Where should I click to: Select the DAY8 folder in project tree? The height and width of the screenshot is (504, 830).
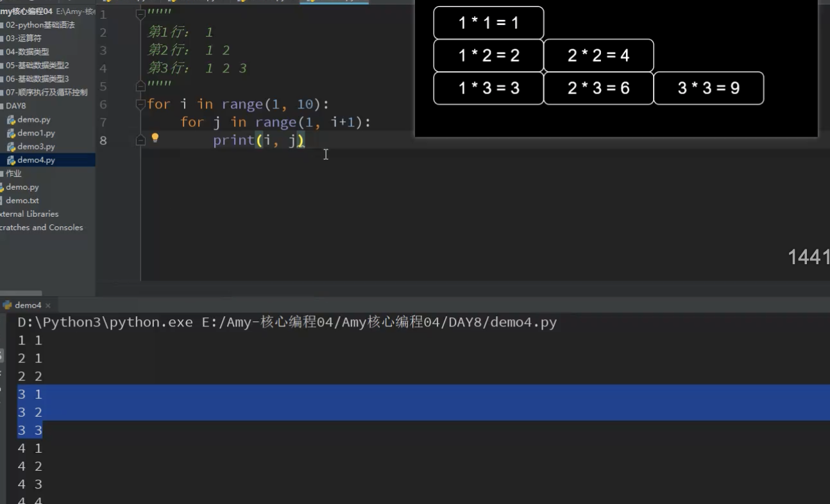pos(15,106)
